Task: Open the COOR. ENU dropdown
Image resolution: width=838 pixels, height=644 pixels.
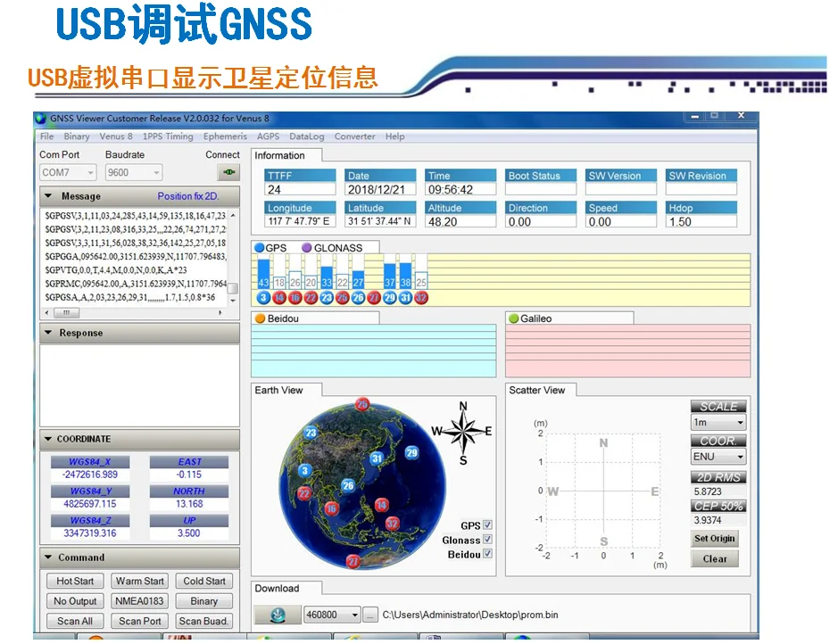Action: click(718, 457)
